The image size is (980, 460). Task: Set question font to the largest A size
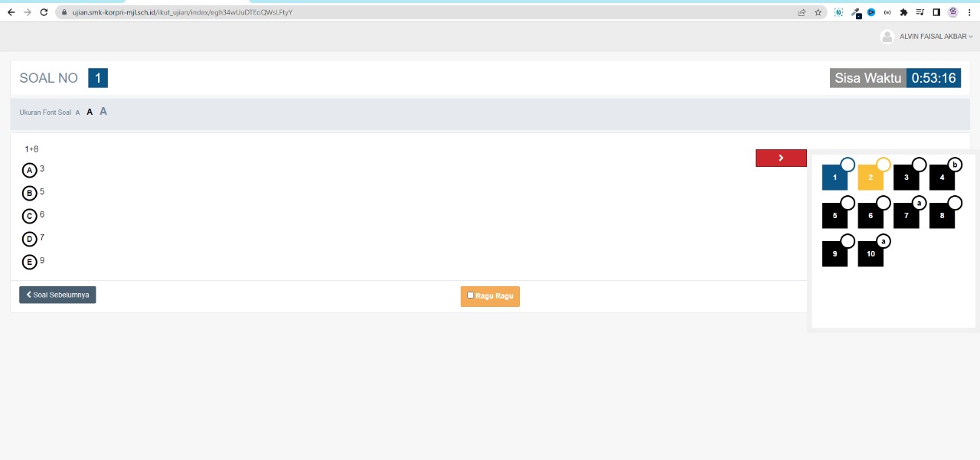point(103,112)
